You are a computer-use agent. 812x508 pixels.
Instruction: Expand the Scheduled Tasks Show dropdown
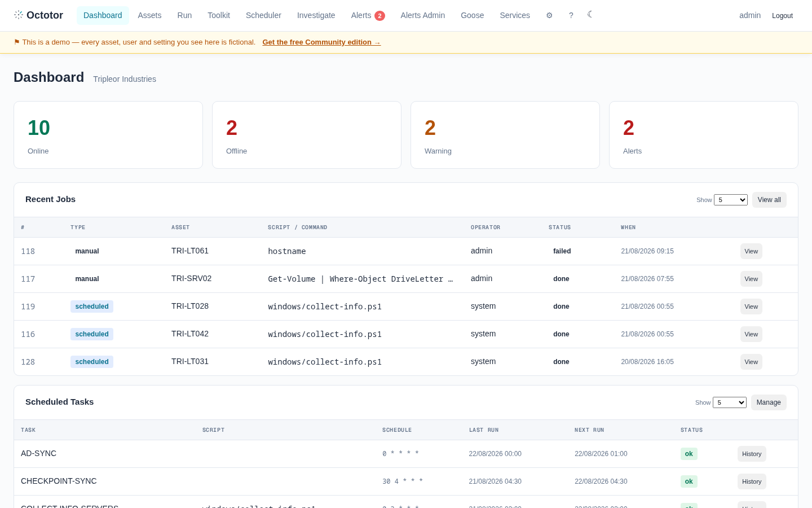(x=730, y=402)
